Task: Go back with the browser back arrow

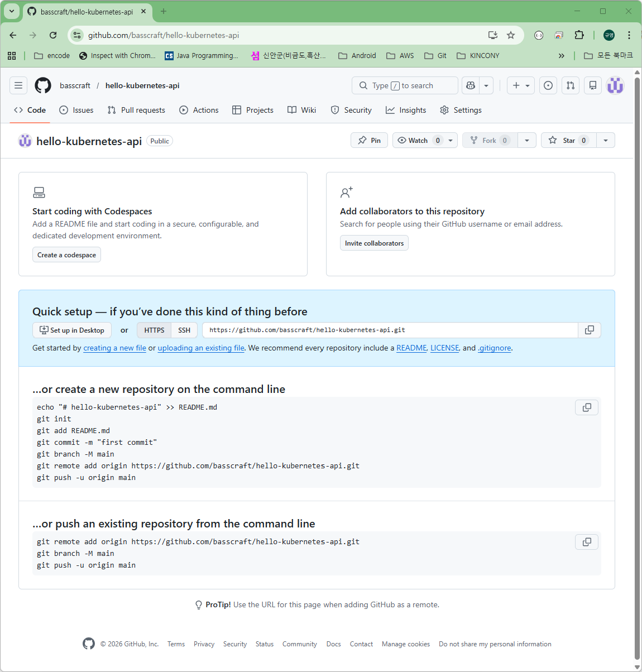Action: [13, 35]
